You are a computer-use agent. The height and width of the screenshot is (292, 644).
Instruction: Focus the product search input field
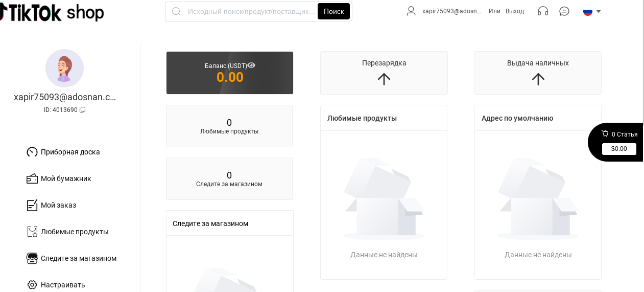tap(250, 11)
